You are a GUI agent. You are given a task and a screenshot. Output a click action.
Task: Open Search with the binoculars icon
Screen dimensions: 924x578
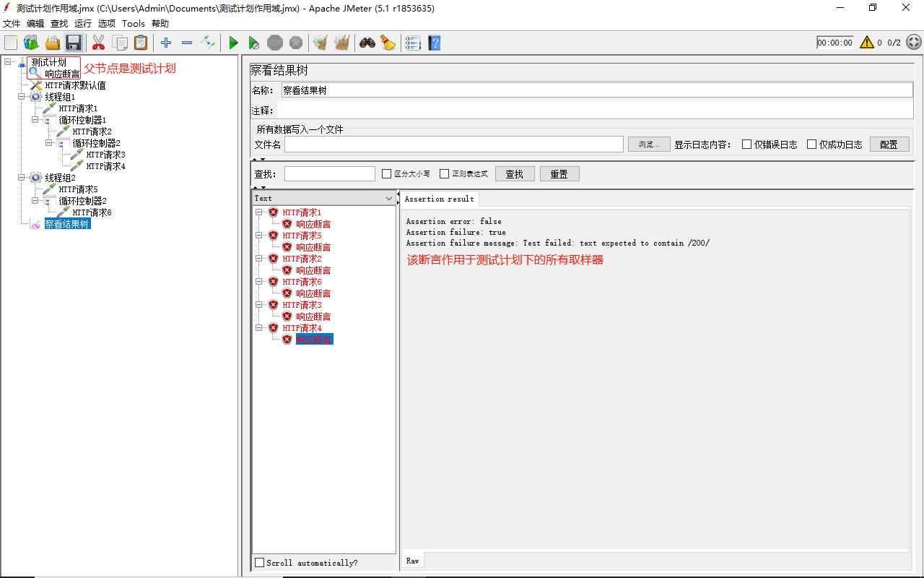pyautogui.click(x=367, y=43)
